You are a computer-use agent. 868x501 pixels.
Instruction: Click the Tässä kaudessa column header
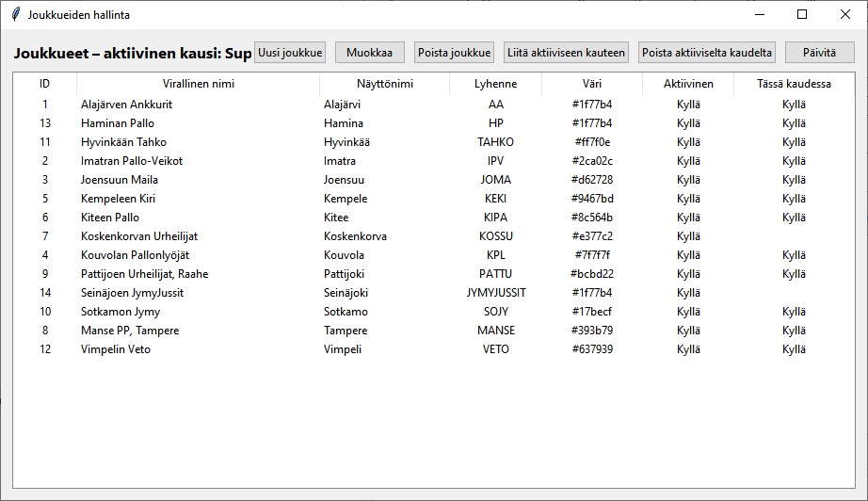[794, 84]
